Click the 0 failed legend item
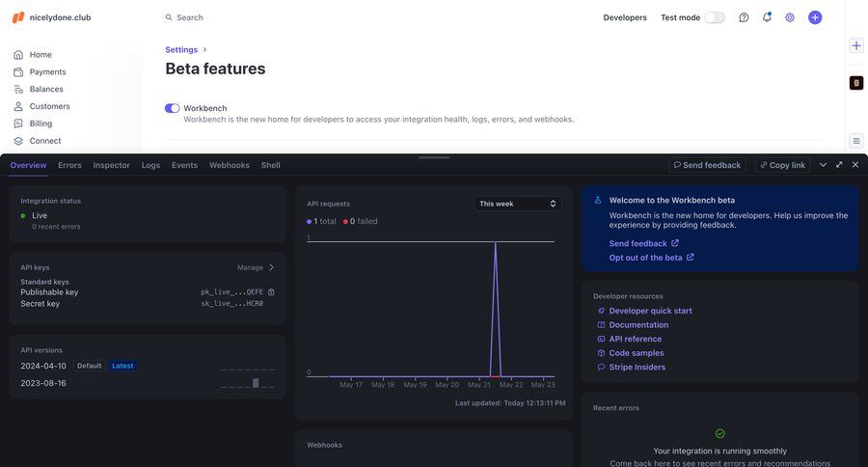The image size is (868, 467). [361, 221]
